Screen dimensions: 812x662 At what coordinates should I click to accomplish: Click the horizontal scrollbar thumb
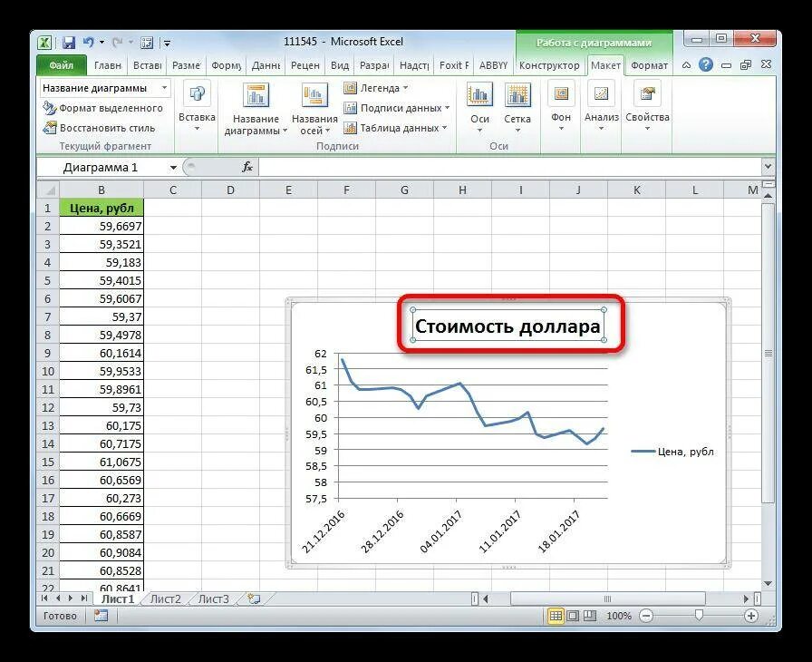pyautogui.click(x=608, y=599)
